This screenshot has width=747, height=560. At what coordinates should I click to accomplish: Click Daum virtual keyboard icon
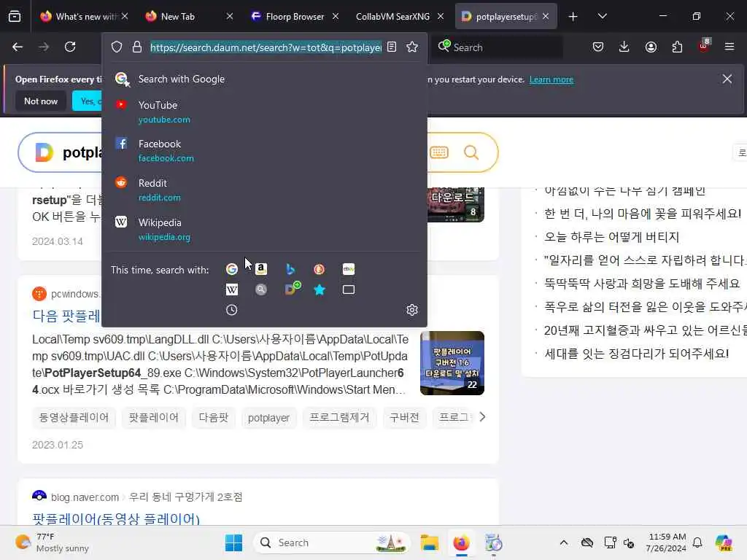[x=438, y=152]
